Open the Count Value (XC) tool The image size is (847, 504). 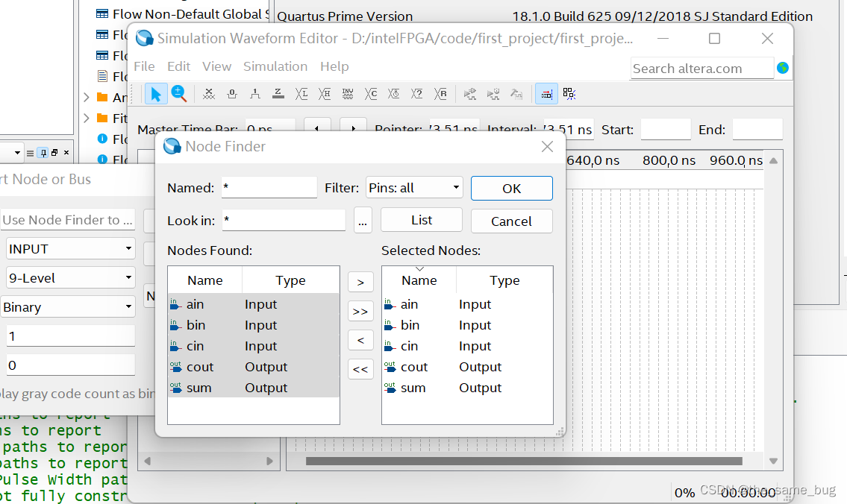(371, 94)
